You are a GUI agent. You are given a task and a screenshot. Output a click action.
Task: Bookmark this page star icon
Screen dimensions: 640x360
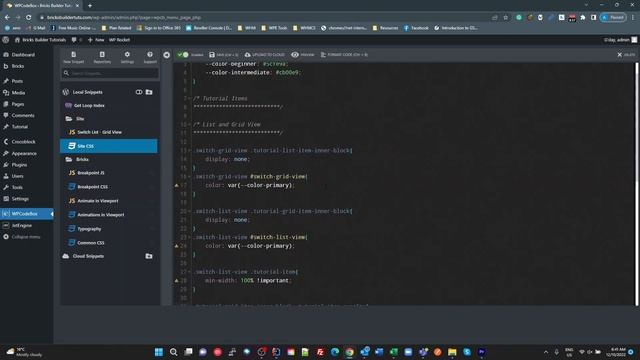tap(506, 18)
